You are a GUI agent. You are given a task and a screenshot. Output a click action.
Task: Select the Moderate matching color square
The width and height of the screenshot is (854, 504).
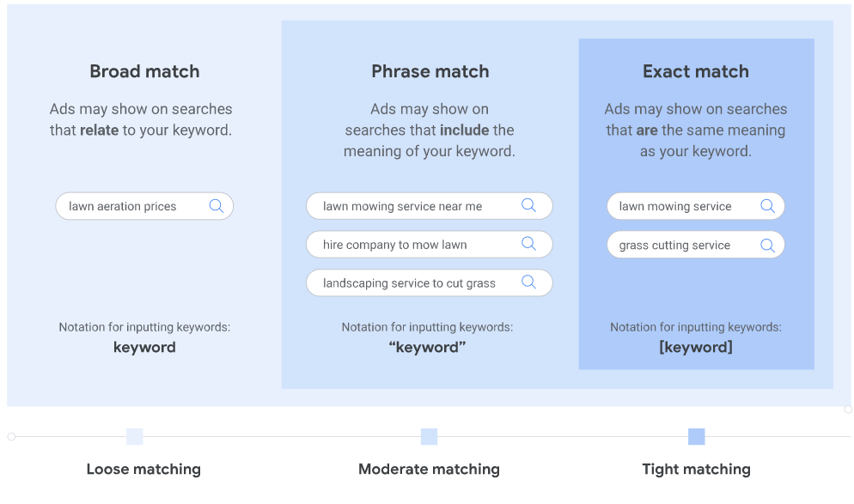pos(430,436)
